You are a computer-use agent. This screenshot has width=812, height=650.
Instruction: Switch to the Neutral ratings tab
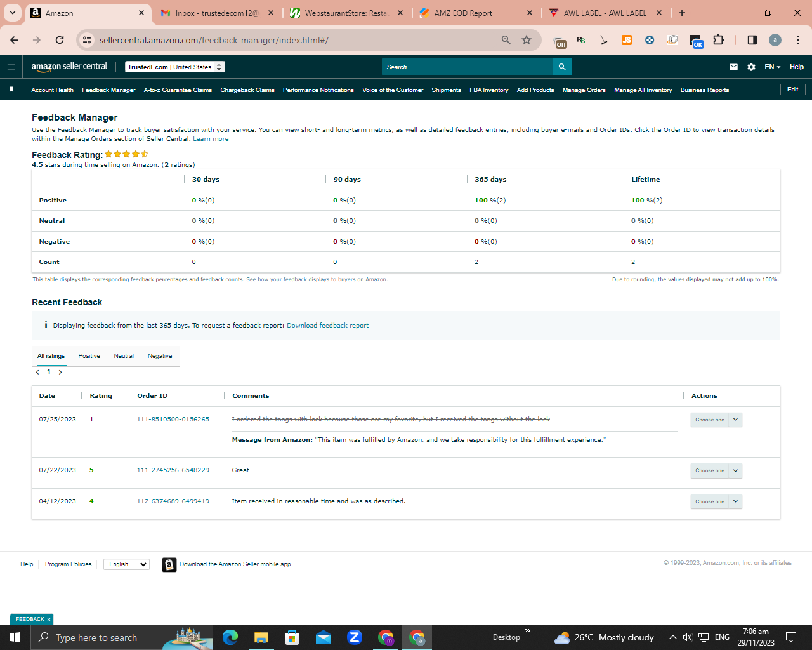click(124, 356)
